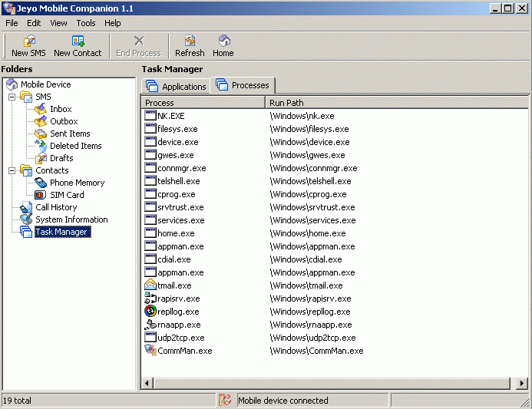Viewport: 532px width, 409px height.
Task: Click the \Windows\CommMan.exe run path
Action: click(316, 351)
